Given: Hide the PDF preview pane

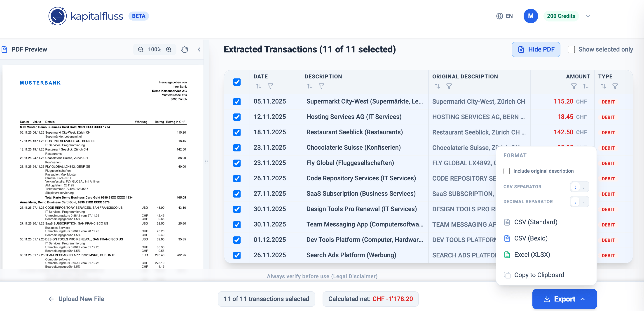Looking at the screenshot, I should [x=536, y=49].
